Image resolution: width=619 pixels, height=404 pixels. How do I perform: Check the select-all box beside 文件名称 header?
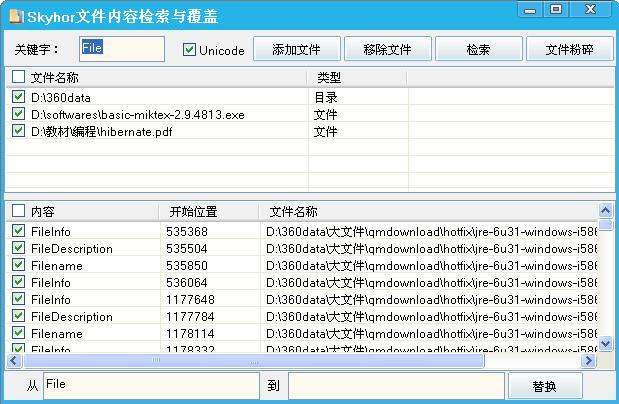click(x=18, y=77)
